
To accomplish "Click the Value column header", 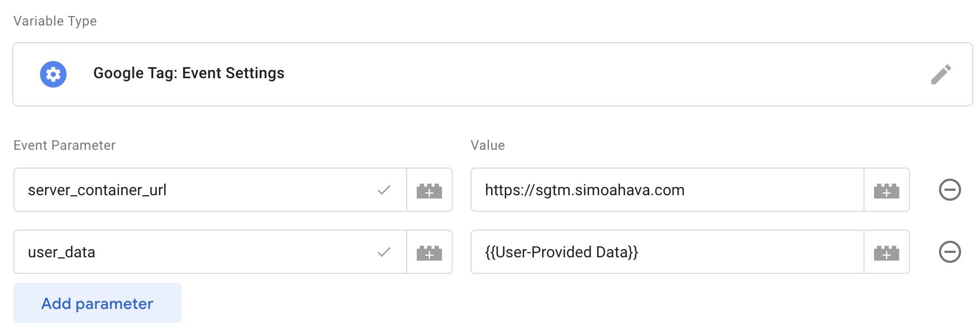I will pos(488,145).
